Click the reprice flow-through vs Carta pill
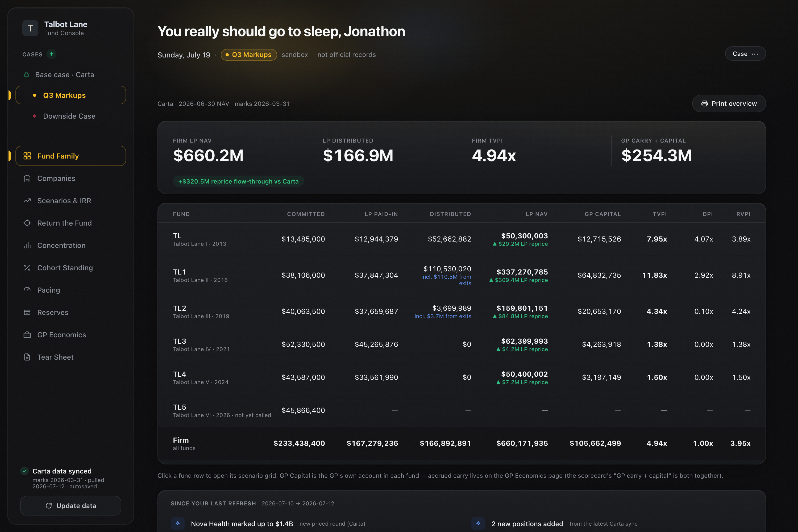The image size is (798, 532). [238, 181]
